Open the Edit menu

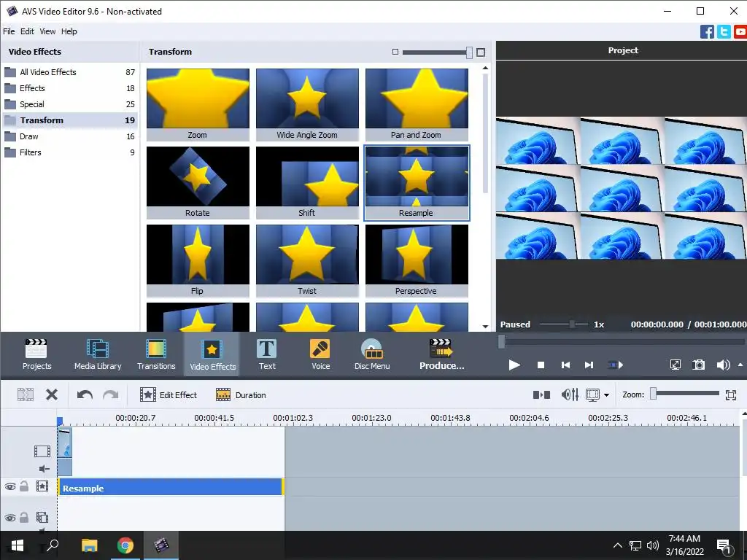[x=27, y=31]
